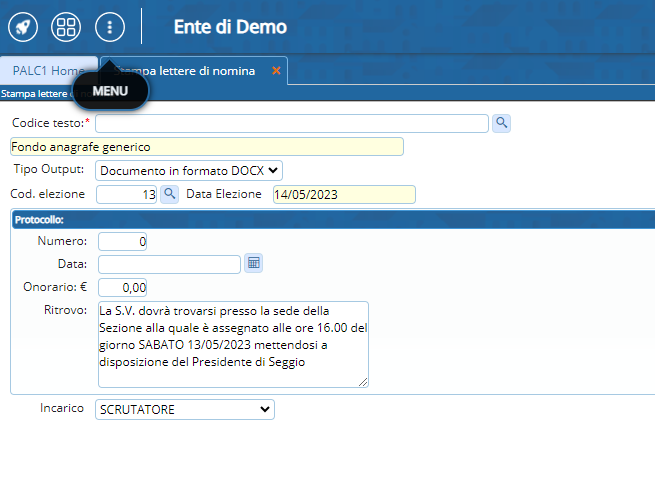
Task: Open the calendar picker for Data
Action: [254, 264]
